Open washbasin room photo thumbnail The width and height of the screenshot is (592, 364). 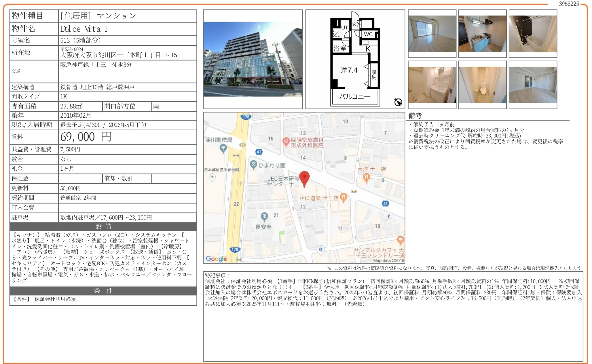click(432, 85)
